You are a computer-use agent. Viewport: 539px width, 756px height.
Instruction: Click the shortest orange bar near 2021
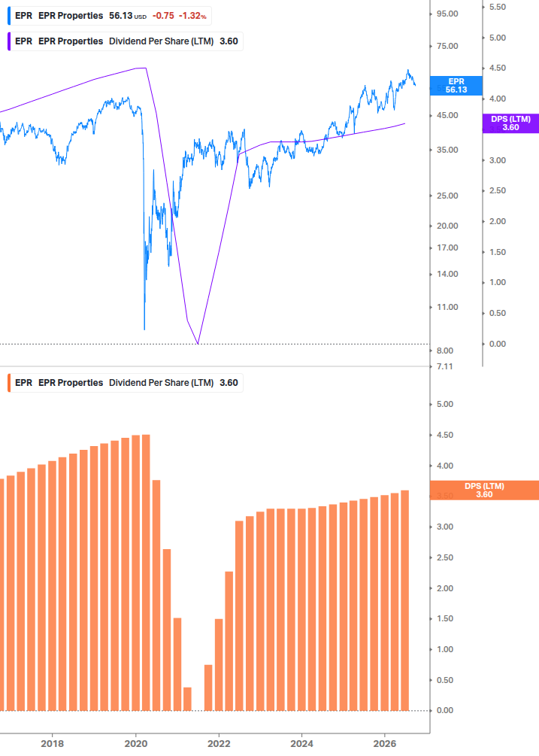187,699
